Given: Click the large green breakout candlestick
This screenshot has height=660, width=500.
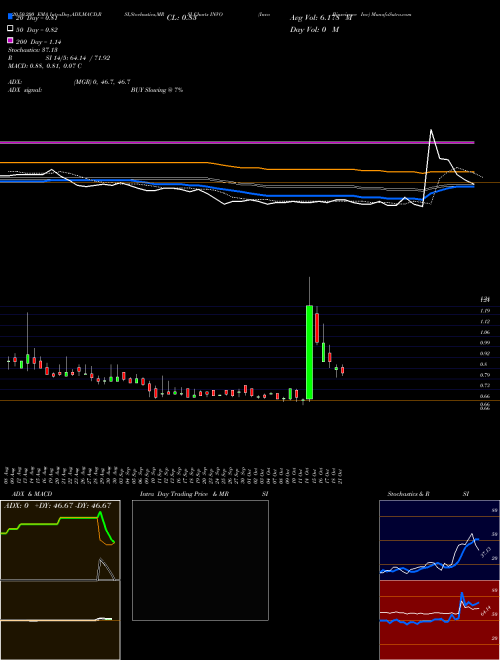Looking at the screenshot, I should point(309,352).
